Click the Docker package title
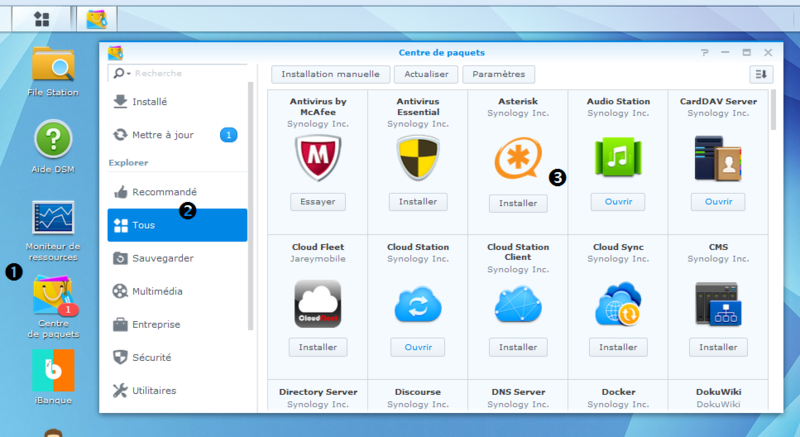Screen dimensions: 800x437 (618, 392)
